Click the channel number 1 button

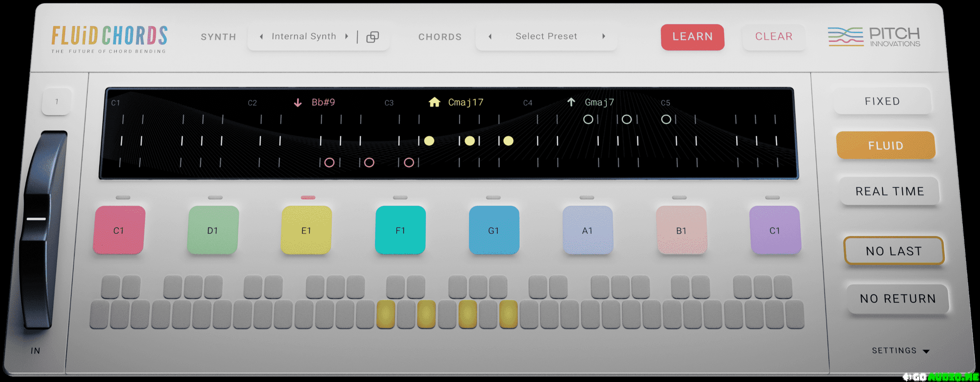click(x=57, y=102)
